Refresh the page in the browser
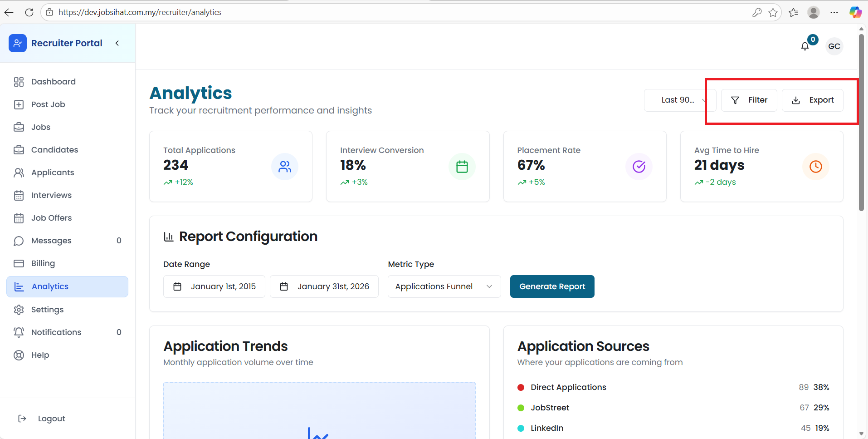 pos(29,12)
